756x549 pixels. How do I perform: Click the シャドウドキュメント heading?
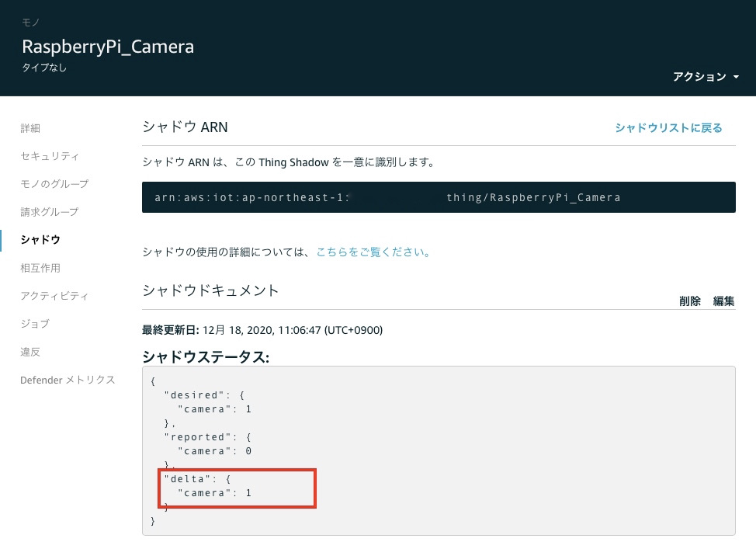point(210,290)
